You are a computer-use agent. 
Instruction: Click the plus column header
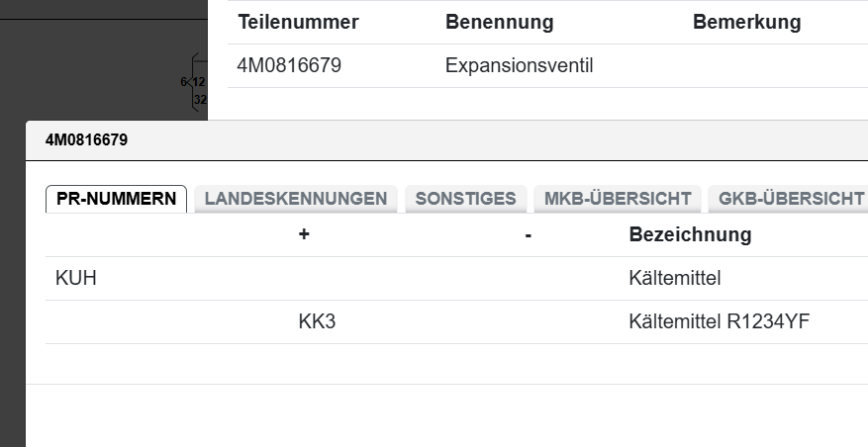point(304,235)
